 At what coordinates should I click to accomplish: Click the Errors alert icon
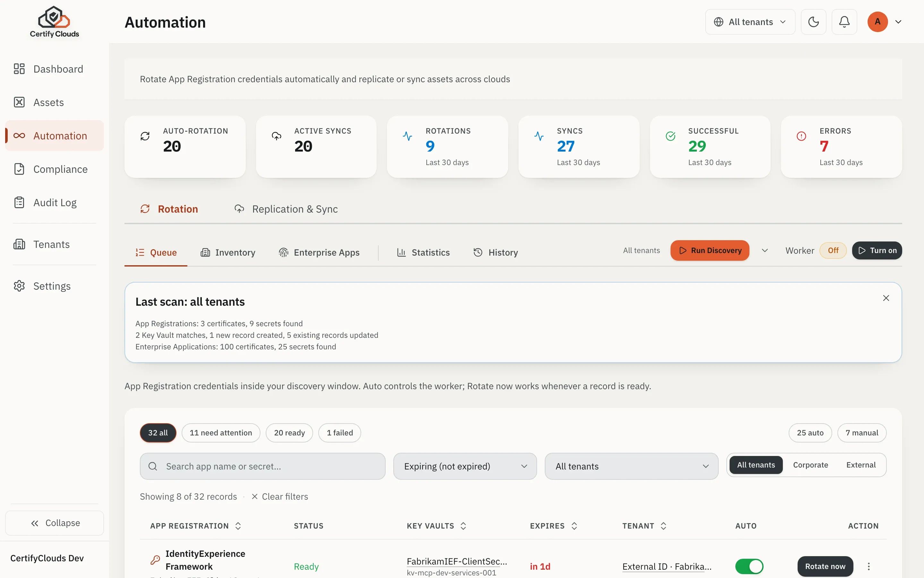[x=801, y=136]
